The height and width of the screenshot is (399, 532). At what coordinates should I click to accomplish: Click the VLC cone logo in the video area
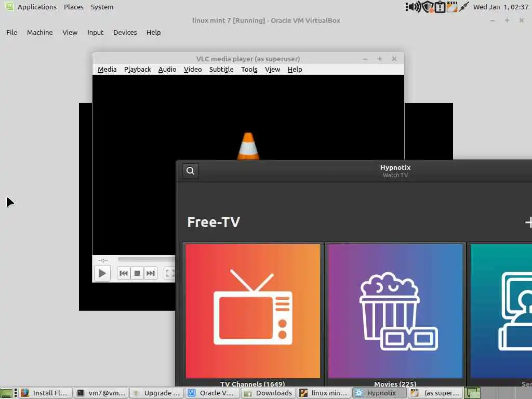(248, 146)
